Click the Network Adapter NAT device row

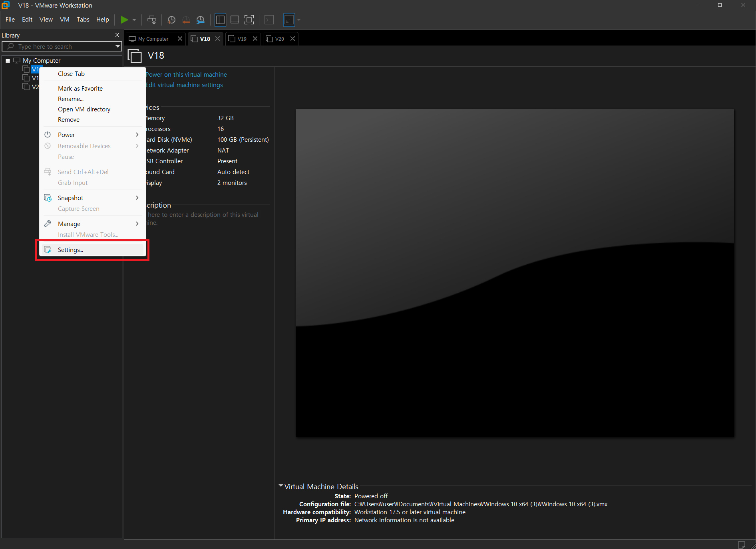tap(208, 150)
